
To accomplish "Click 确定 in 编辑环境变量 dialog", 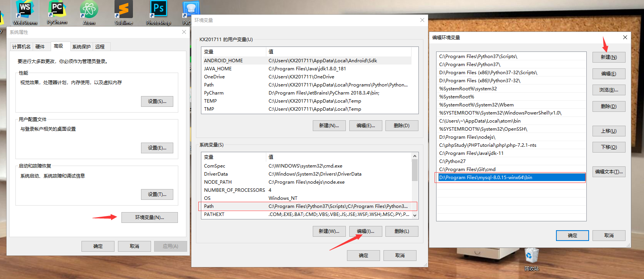I will [573, 236].
